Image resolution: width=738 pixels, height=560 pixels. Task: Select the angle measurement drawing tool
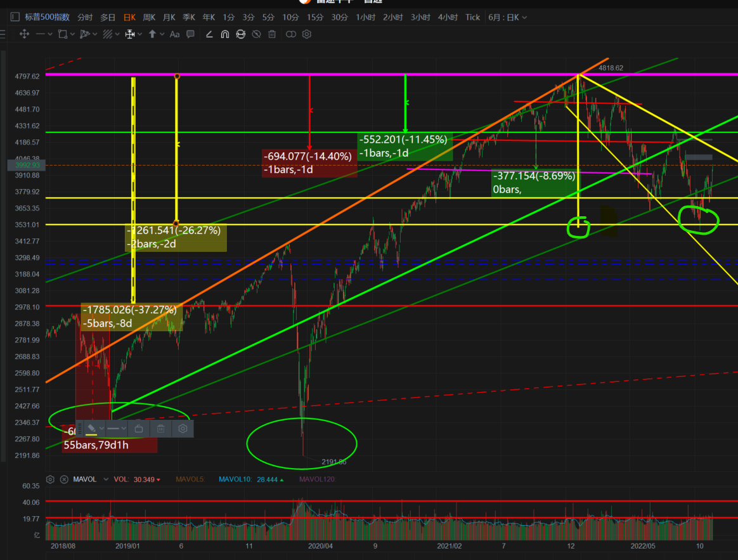pos(209,34)
